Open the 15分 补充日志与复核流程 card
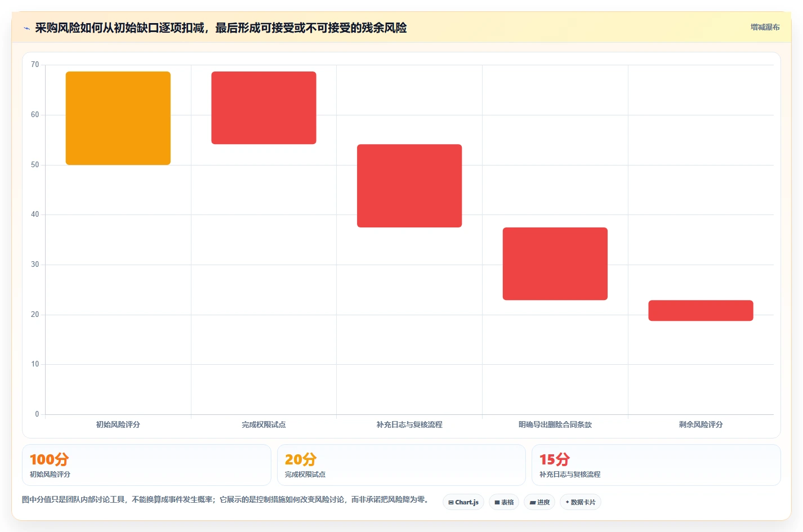This screenshot has height=532, width=803. tap(656, 465)
